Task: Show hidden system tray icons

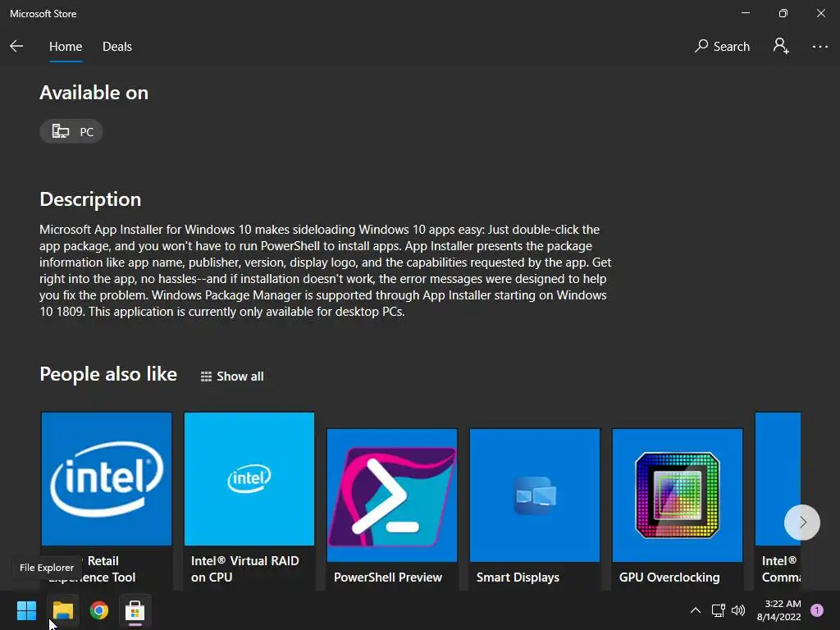Action: click(x=696, y=610)
